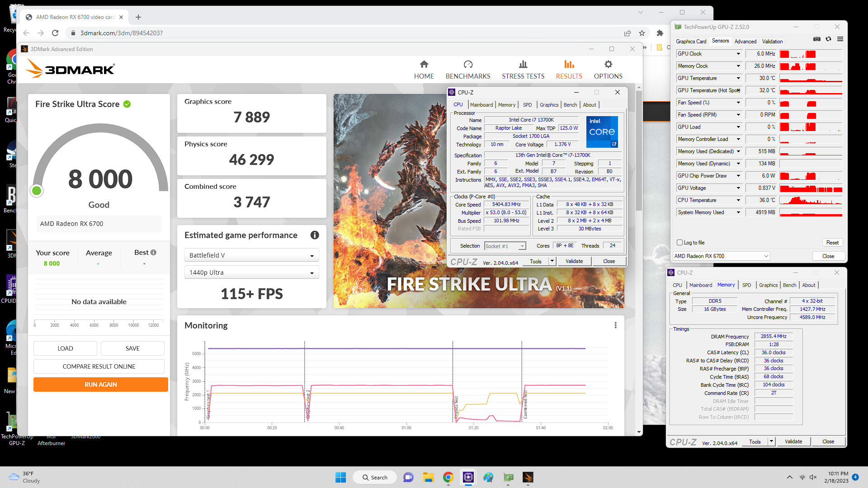
Task: Expand the Battlefield V game dropdown
Action: [x=251, y=255]
